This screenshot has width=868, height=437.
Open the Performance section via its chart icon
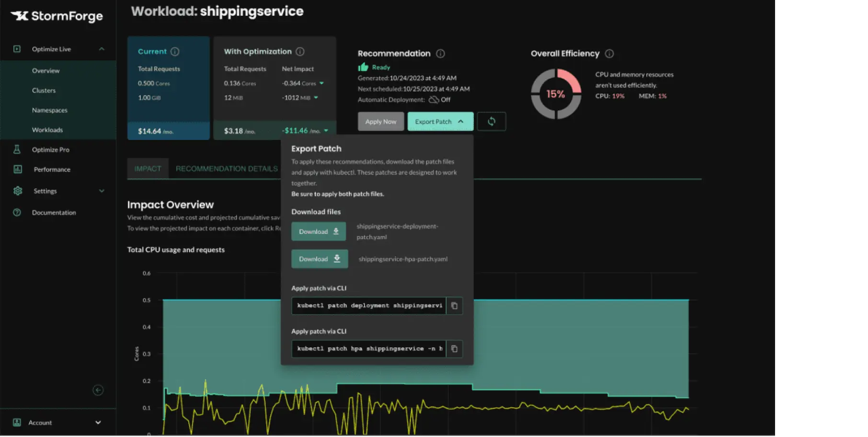[x=18, y=169]
